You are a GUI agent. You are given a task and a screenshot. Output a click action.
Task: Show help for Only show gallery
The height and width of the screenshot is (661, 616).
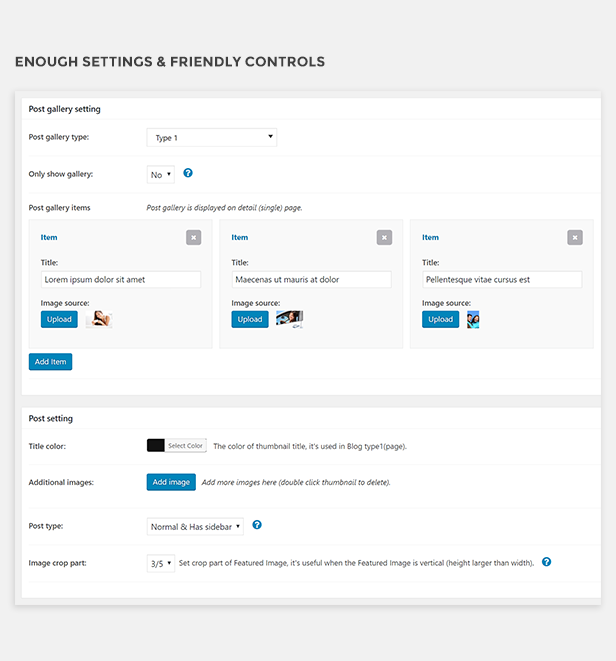click(188, 173)
